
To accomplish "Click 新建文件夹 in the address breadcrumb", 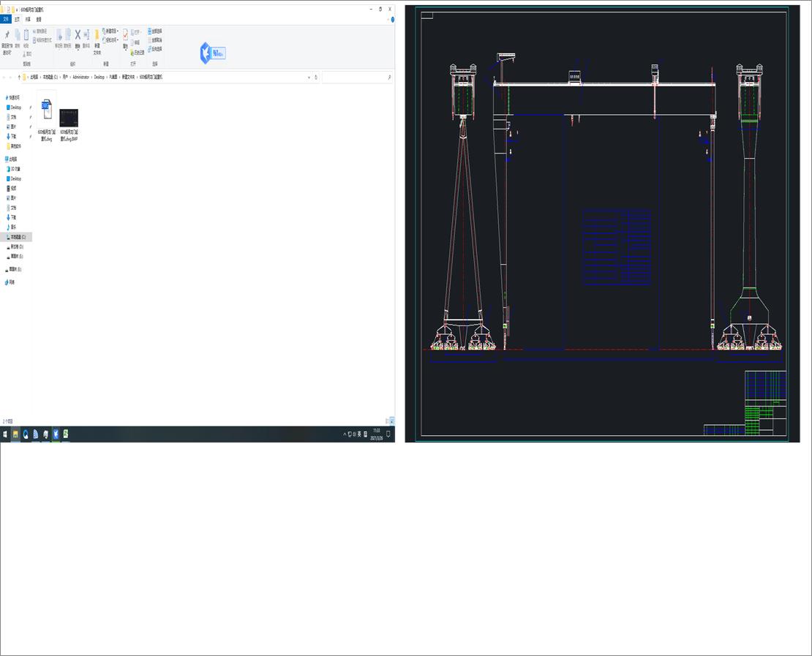I will tap(129, 77).
